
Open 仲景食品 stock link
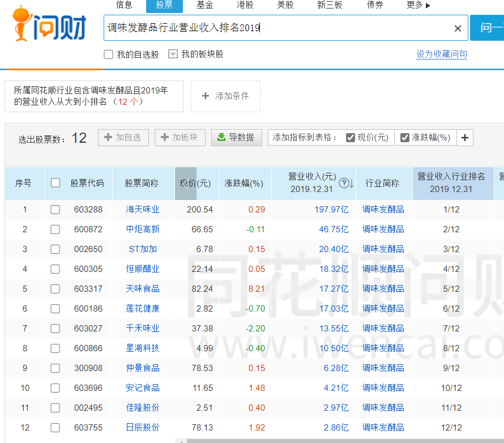(142, 368)
